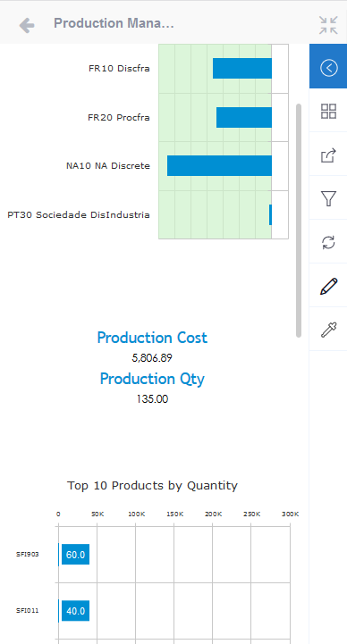Select the SFI903 bar showing 60.0
This screenshot has width=347, height=644.
[74, 555]
